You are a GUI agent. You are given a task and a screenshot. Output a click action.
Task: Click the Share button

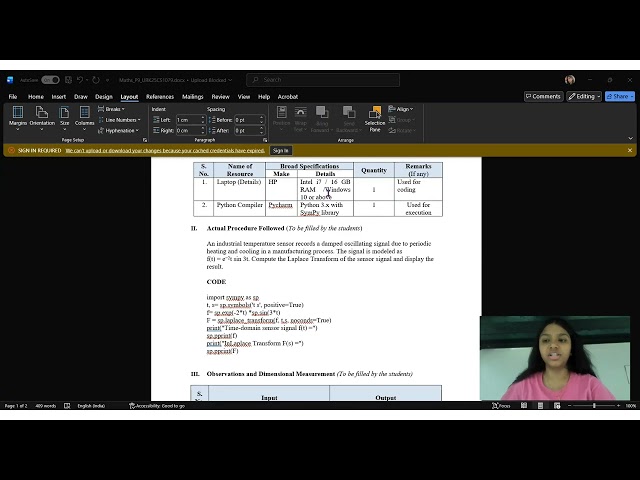tap(620, 96)
